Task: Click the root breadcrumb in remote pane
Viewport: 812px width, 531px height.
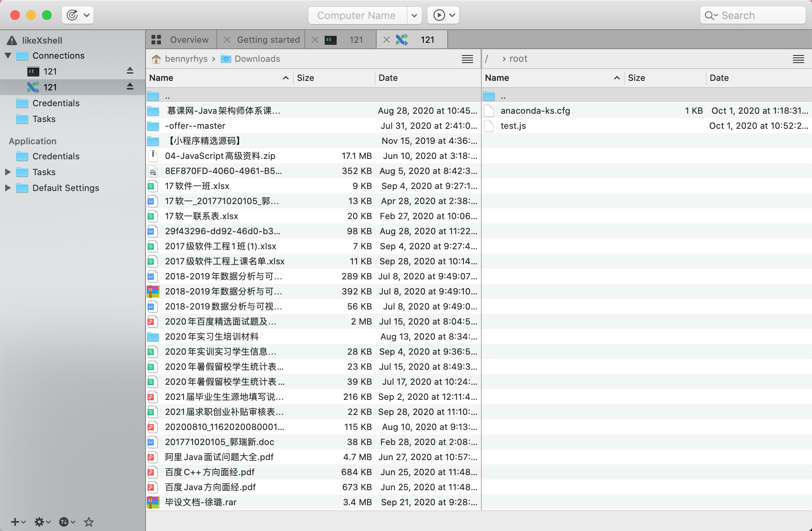Action: tap(518, 59)
